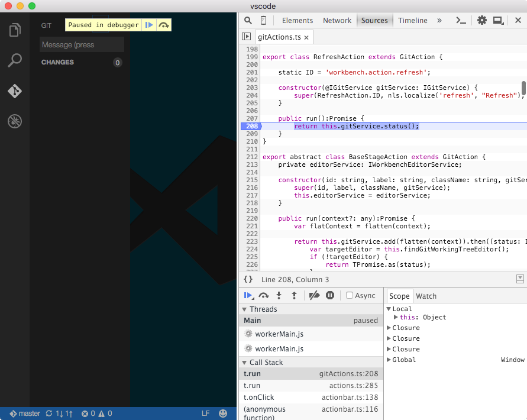The height and width of the screenshot is (420, 527).
Task: Switch to the Network tab
Action: [337, 21]
